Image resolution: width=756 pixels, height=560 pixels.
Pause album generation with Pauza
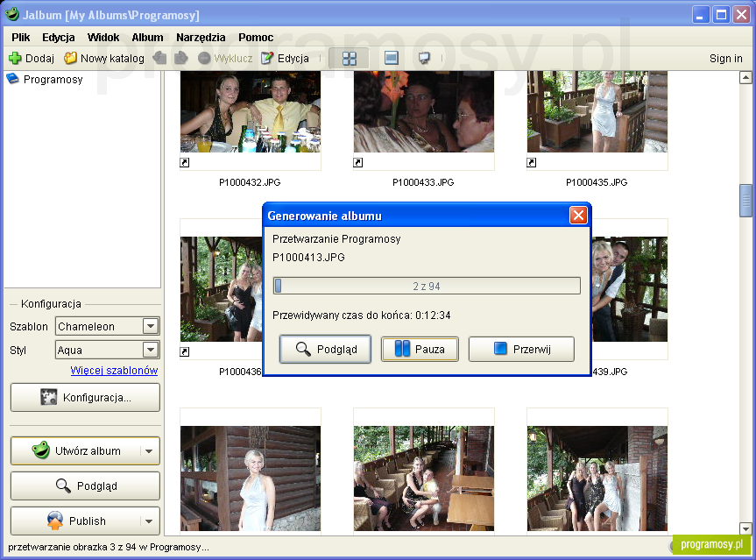(420, 349)
